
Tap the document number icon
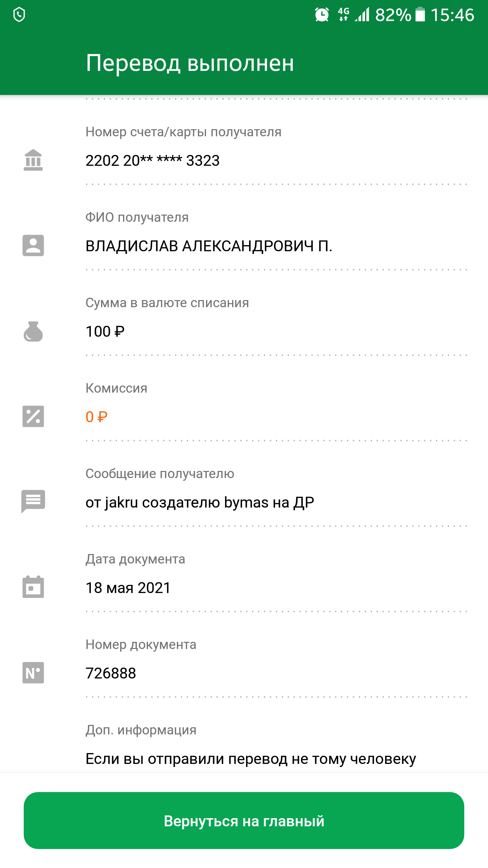point(33,673)
